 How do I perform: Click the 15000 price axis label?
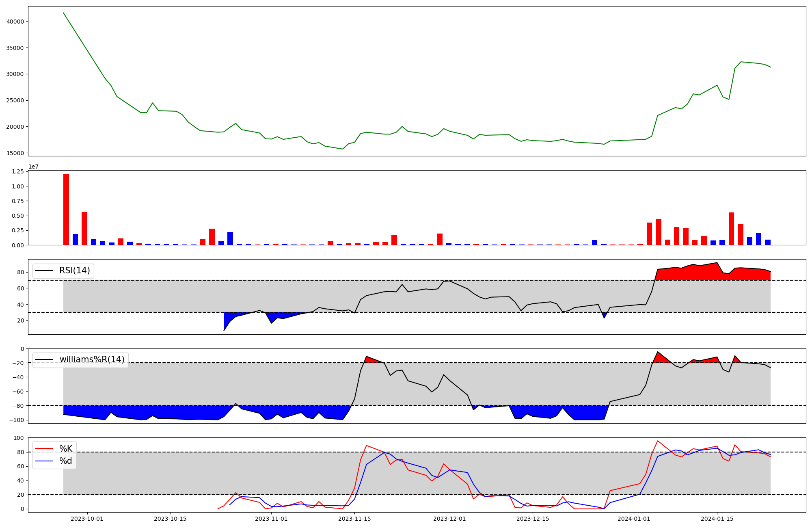tap(15, 153)
